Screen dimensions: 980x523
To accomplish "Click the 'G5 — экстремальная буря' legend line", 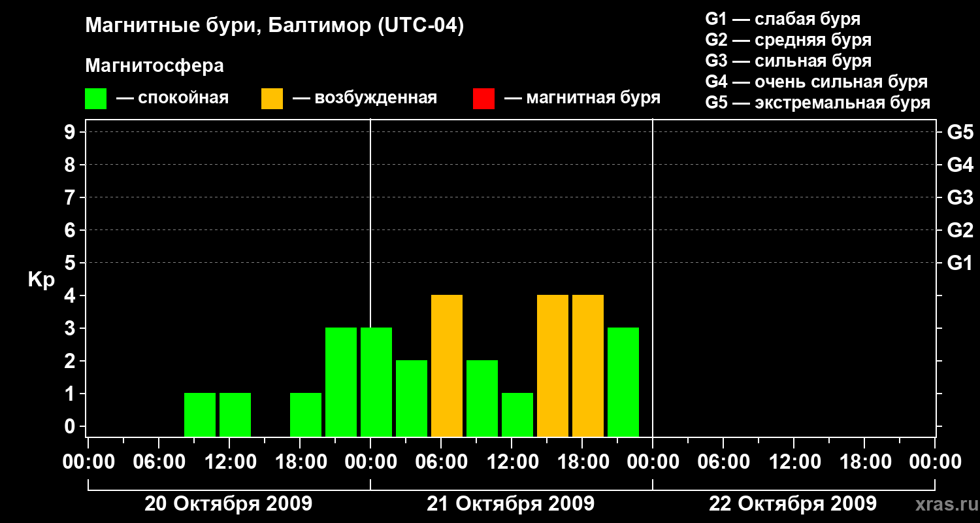I will pos(817,103).
